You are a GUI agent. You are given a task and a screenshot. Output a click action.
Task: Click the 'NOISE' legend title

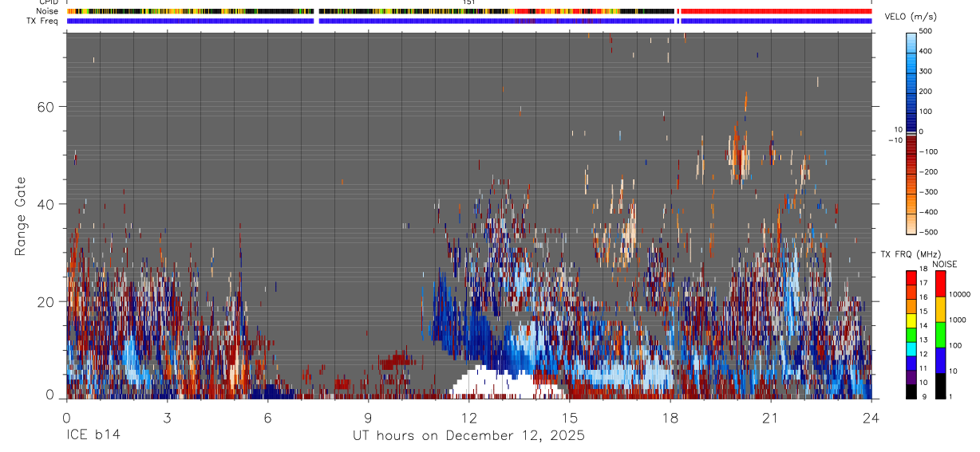click(944, 264)
